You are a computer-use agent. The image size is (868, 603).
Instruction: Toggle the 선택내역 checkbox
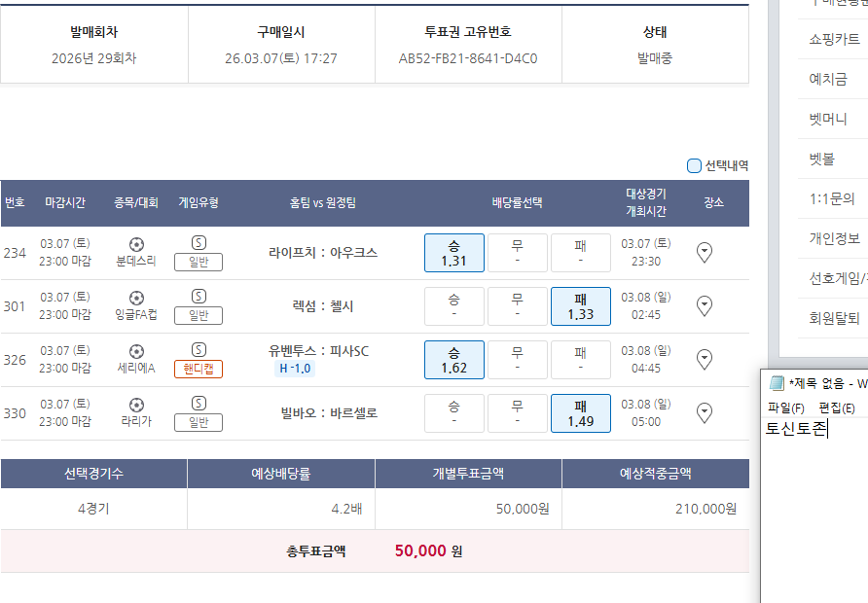694,166
